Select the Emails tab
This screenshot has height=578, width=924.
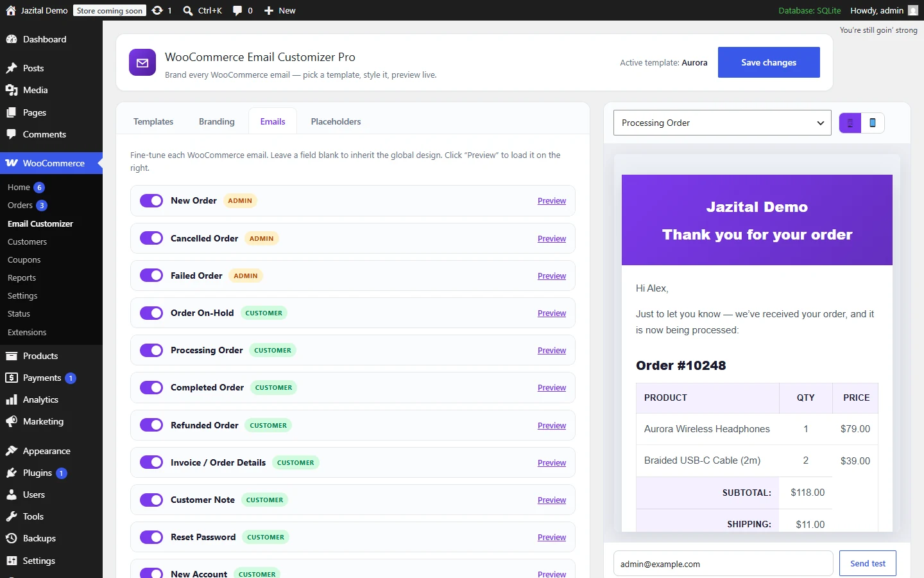(x=273, y=121)
